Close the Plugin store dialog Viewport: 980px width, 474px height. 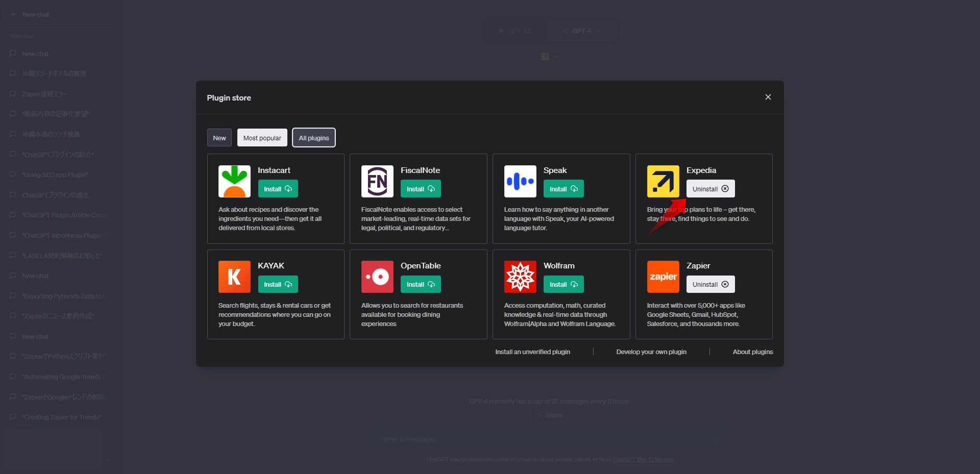[x=768, y=97]
